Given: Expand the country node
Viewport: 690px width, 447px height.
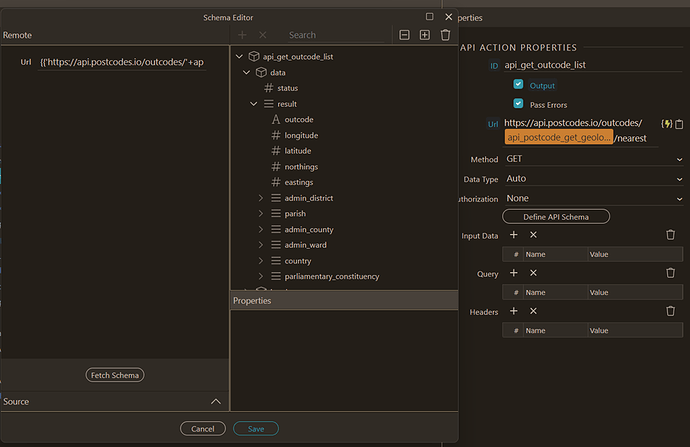Looking at the screenshot, I should [x=261, y=260].
